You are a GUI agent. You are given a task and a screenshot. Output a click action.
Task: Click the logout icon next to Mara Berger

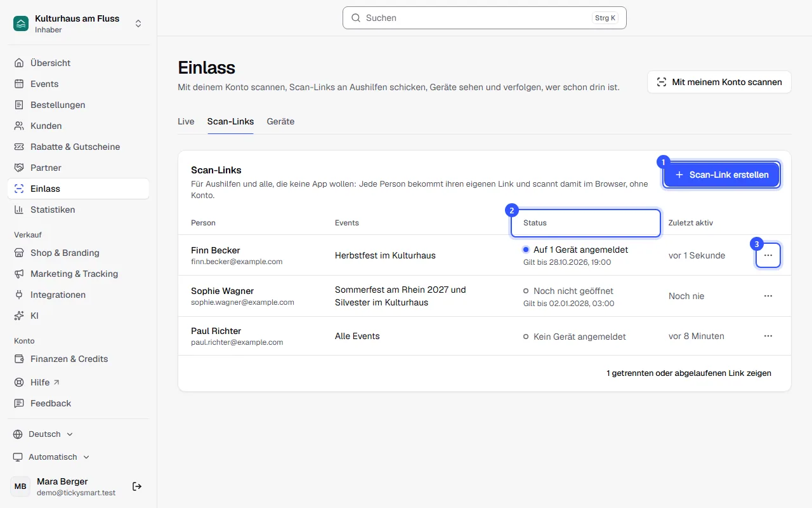pos(137,486)
